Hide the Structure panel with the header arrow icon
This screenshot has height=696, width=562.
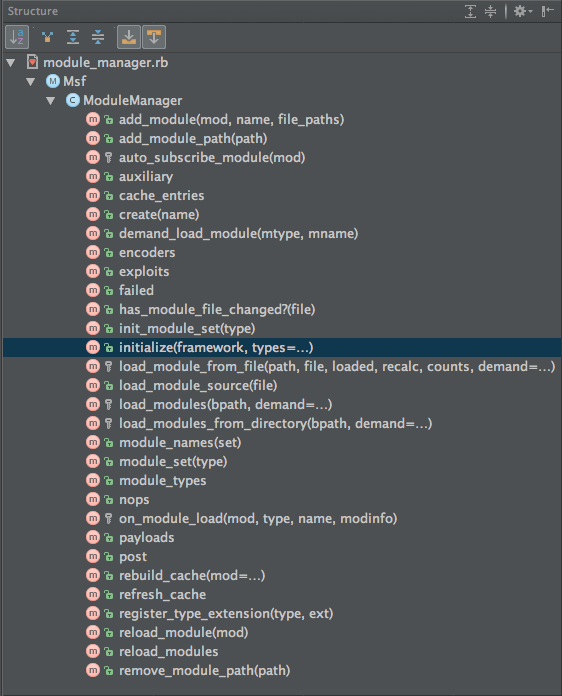pyautogui.click(x=547, y=11)
